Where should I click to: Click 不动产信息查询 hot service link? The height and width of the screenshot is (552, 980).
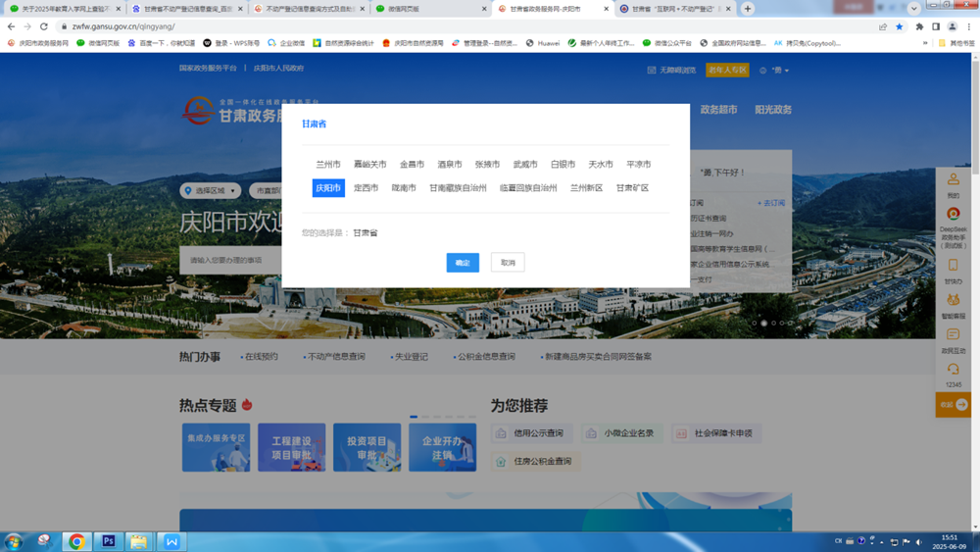[335, 357]
